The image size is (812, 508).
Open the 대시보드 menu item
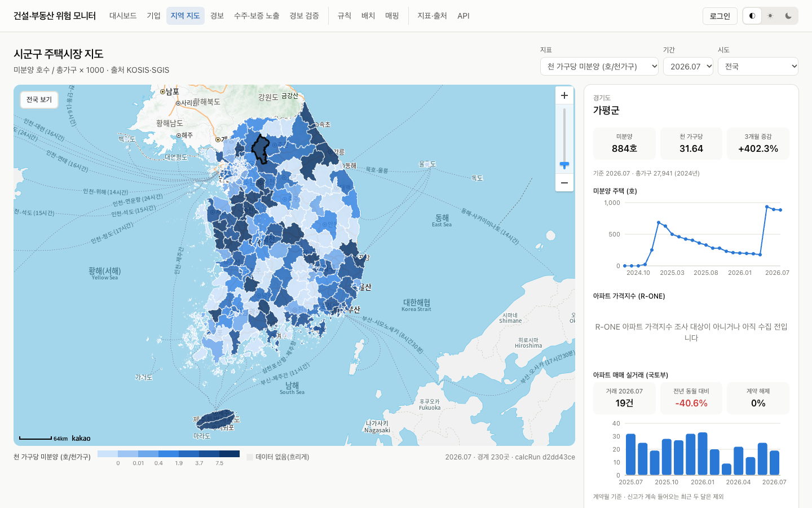[123, 16]
